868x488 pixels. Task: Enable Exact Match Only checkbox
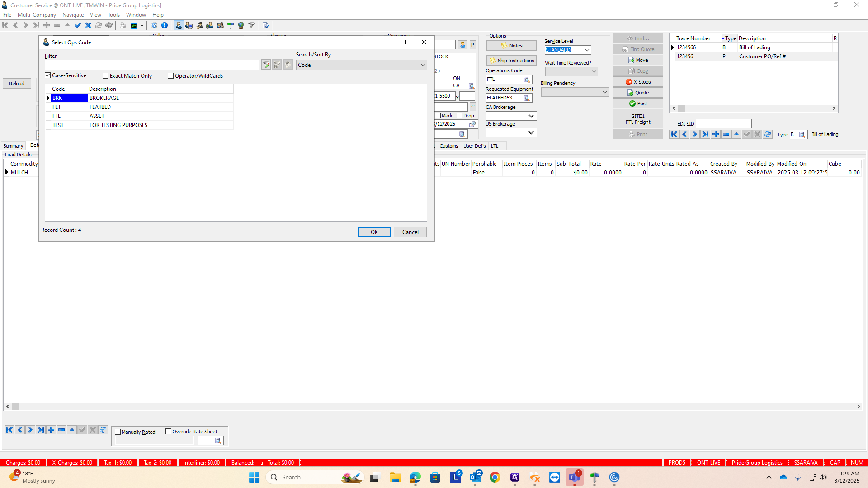click(x=106, y=76)
